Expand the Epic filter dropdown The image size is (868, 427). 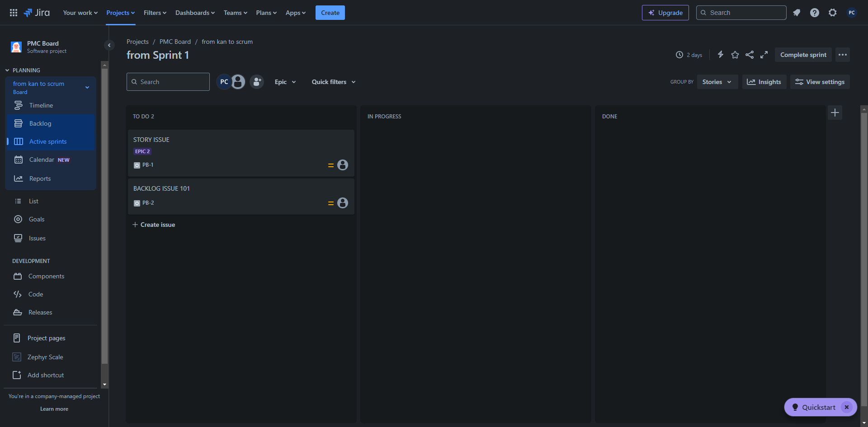285,82
